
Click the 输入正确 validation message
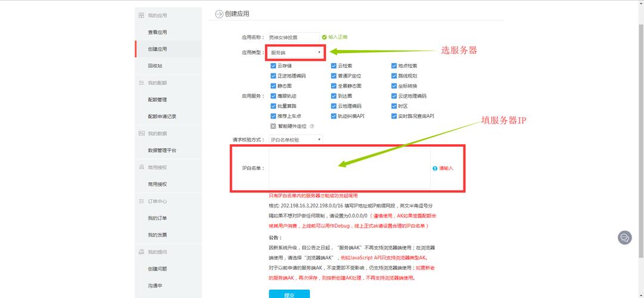[x=338, y=37]
